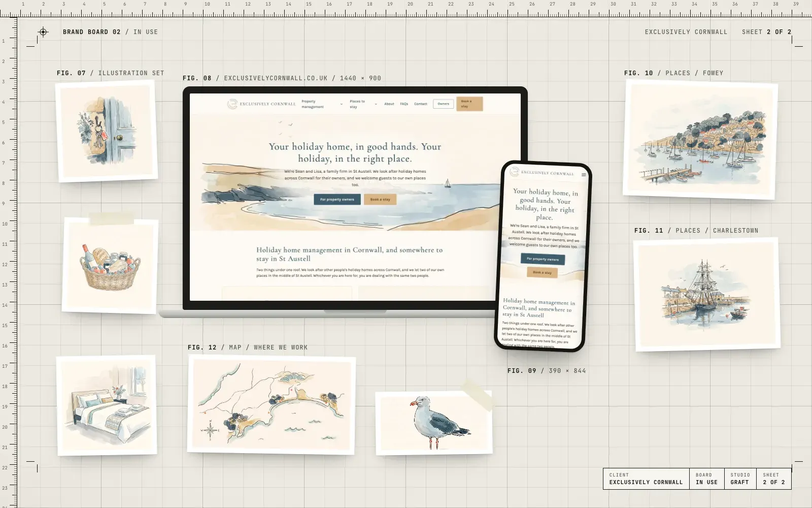The width and height of the screenshot is (812, 508).
Task: Open the About nav link
Action: [x=389, y=104]
